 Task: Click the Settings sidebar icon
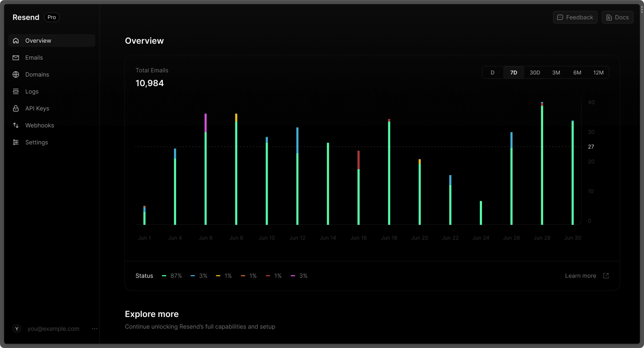coord(16,142)
